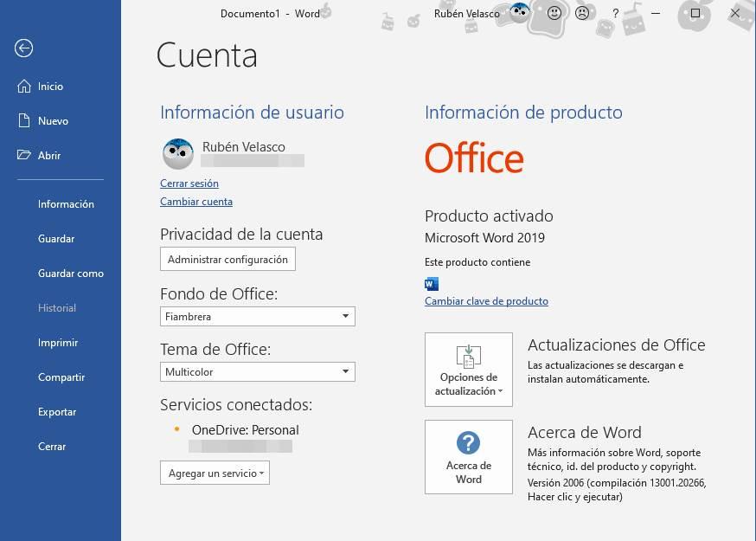Expand the Agregar un servicio menu
This screenshot has height=541, width=756.
click(x=215, y=473)
